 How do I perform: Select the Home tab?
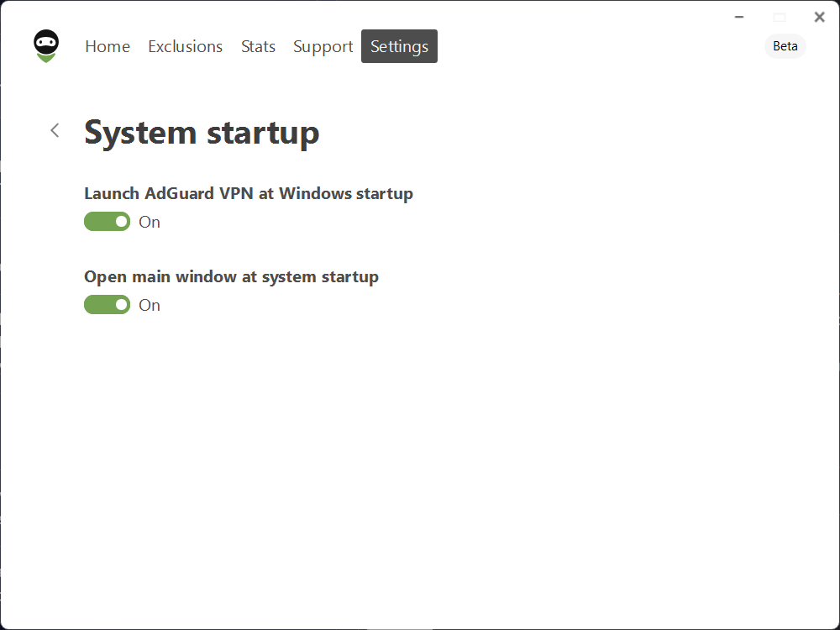108,46
